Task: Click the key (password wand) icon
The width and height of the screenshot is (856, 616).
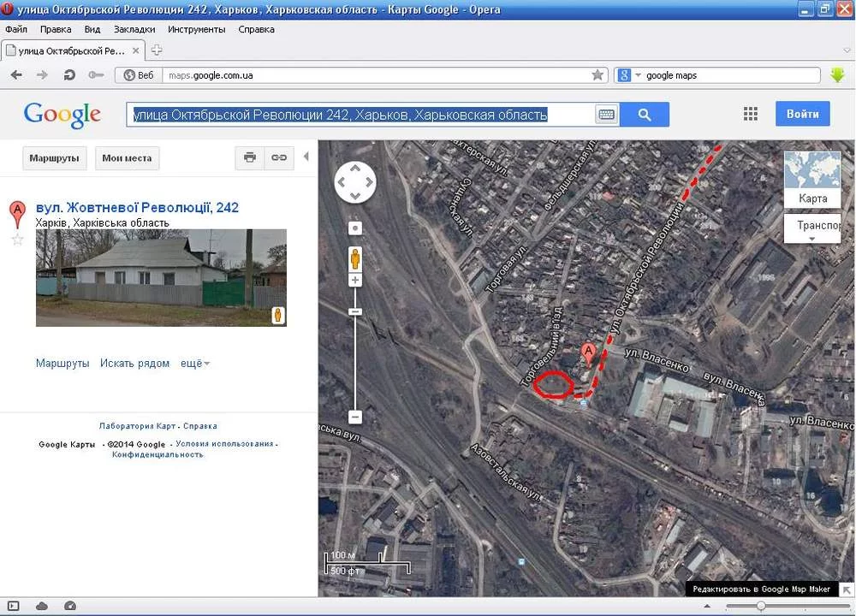Action: click(x=96, y=75)
